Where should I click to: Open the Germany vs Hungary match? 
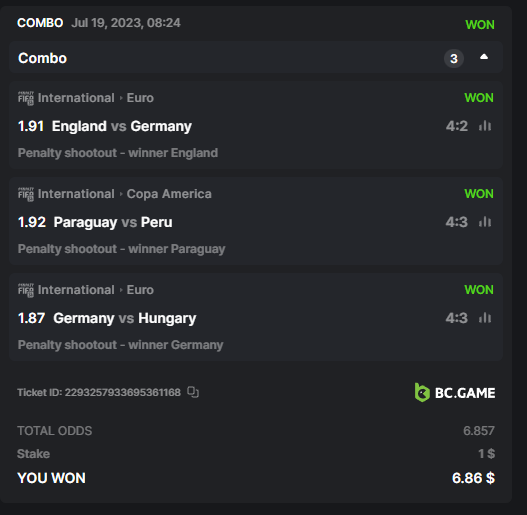pyautogui.click(x=124, y=318)
